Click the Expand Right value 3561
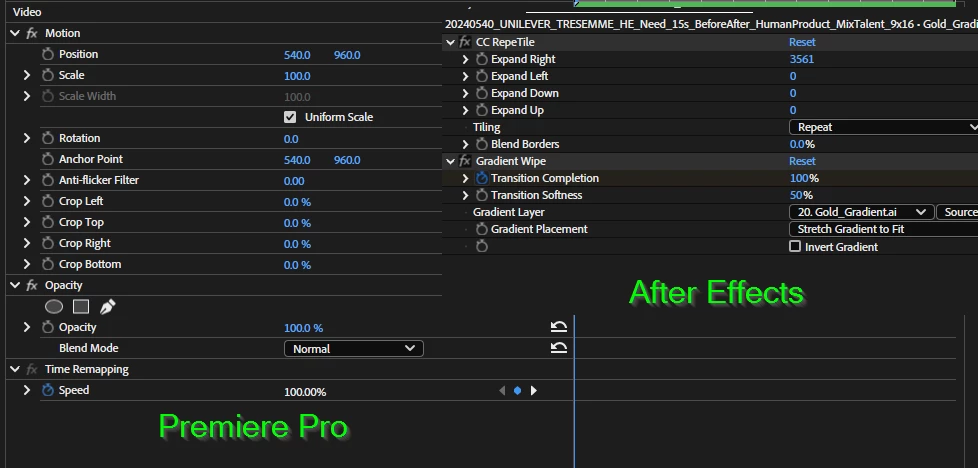 [x=802, y=59]
